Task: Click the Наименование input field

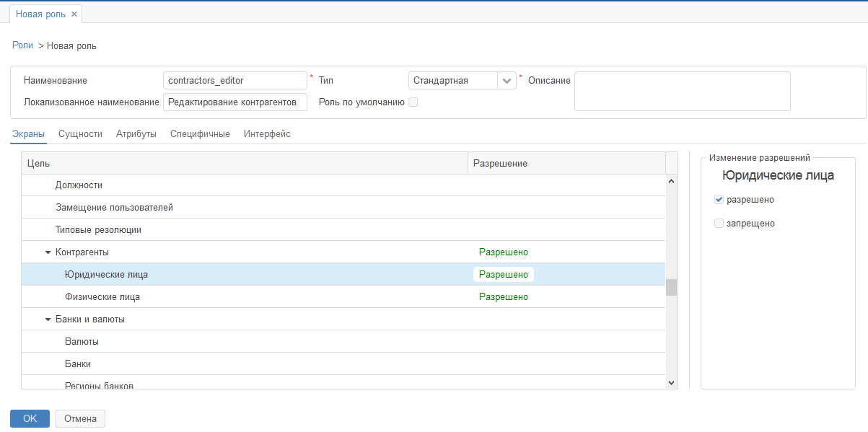Action: 235,81
